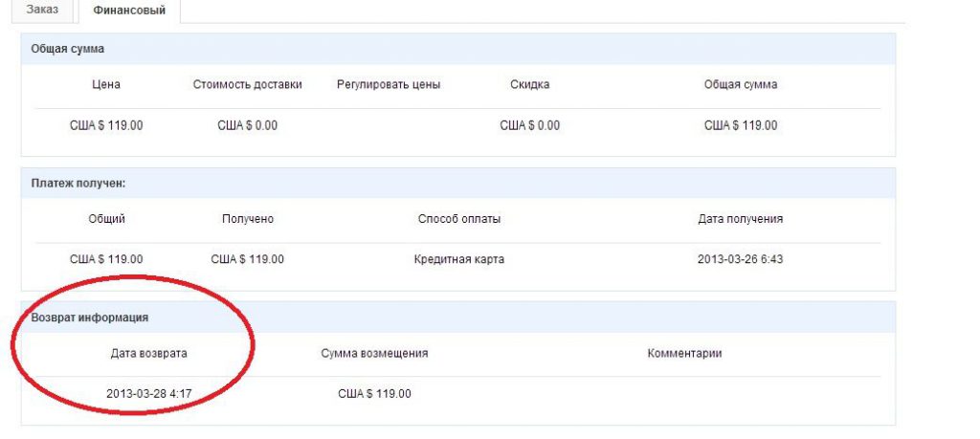Click the refund amount США $ 119.00

pos(374,394)
